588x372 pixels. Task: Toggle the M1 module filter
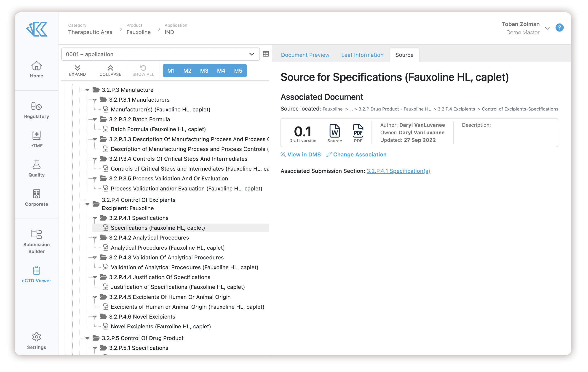pyautogui.click(x=171, y=71)
